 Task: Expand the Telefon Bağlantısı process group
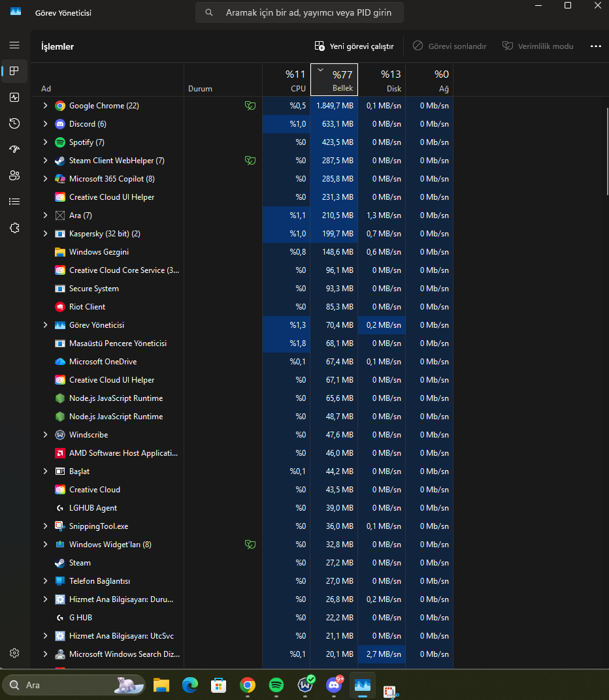point(45,581)
